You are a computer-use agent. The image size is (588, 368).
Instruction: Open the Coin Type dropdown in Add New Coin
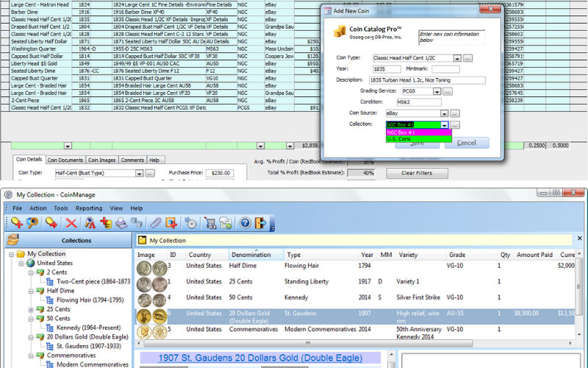[456, 58]
